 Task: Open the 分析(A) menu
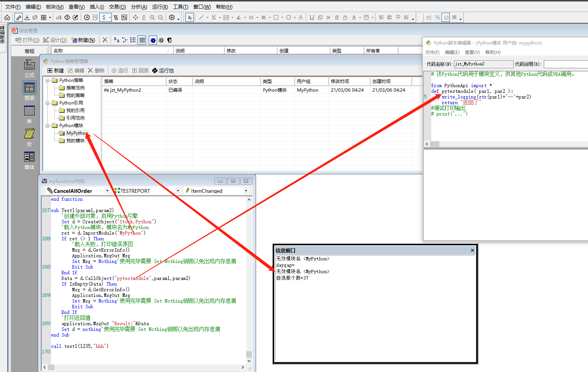point(139,7)
